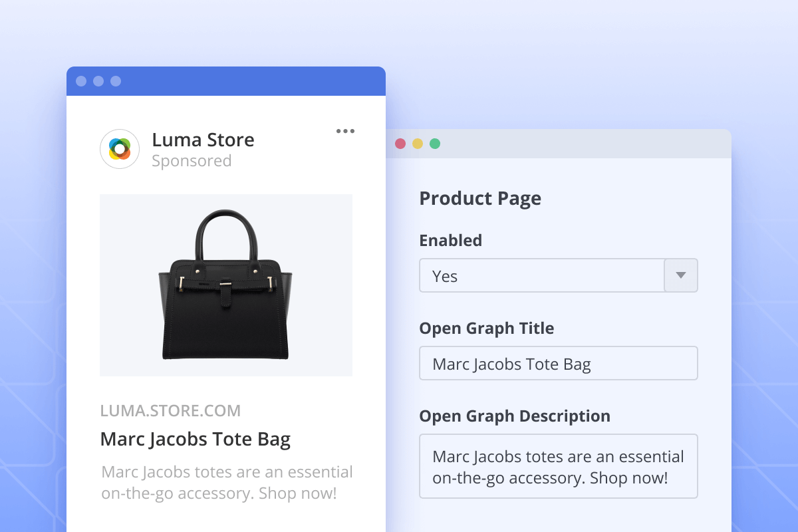Click last dot in blue title bar
The height and width of the screenshot is (532, 798).
[116, 81]
